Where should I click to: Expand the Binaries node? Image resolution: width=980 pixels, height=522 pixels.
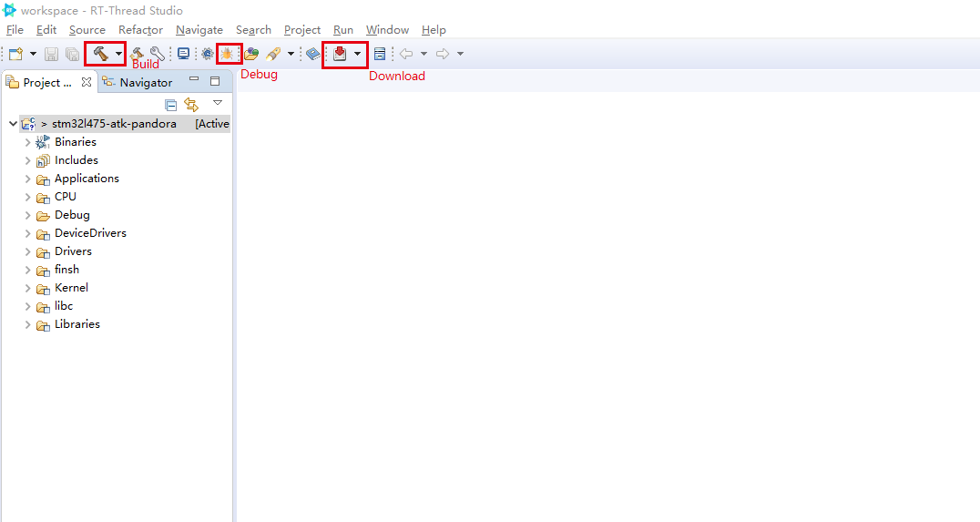(27, 142)
